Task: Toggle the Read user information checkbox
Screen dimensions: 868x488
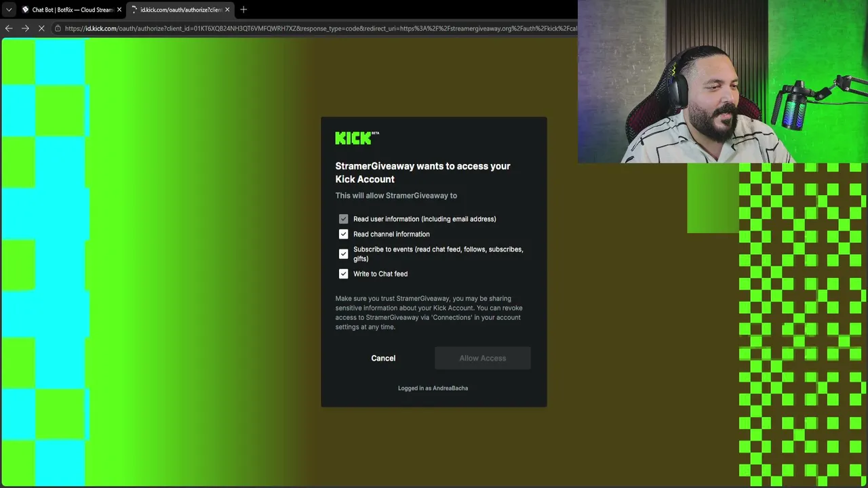Action: pyautogui.click(x=343, y=219)
